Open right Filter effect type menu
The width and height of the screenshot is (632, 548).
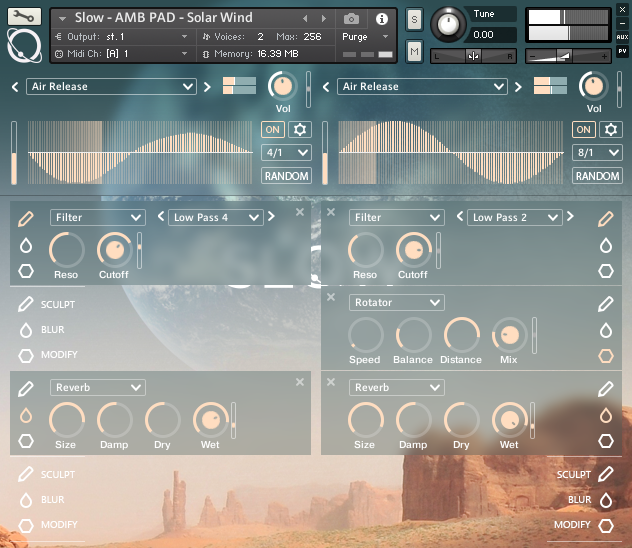397,218
